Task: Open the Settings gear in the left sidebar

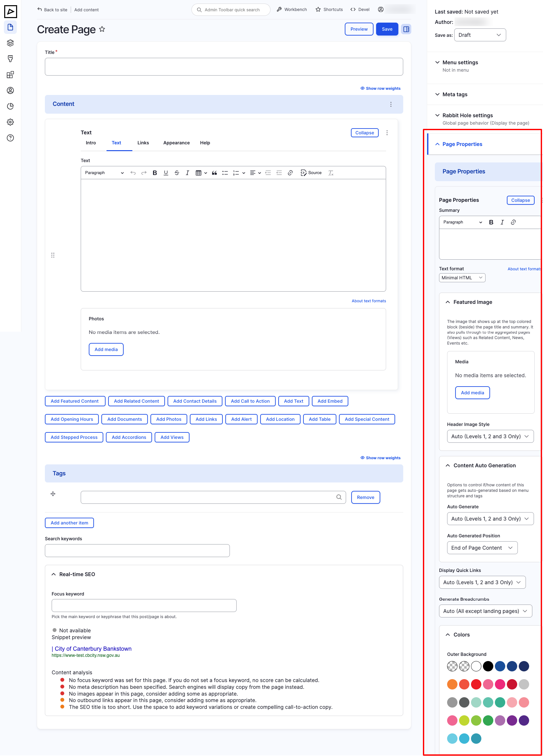Action: 10,122
